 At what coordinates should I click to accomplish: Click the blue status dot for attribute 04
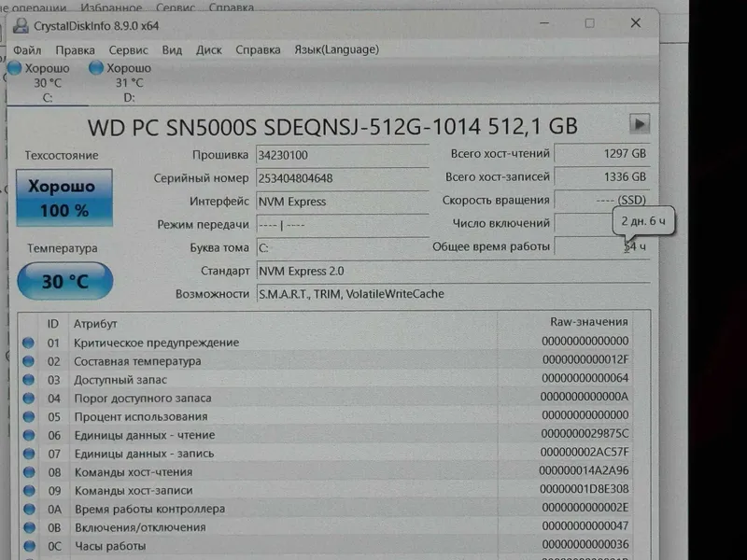tap(29, 399)
